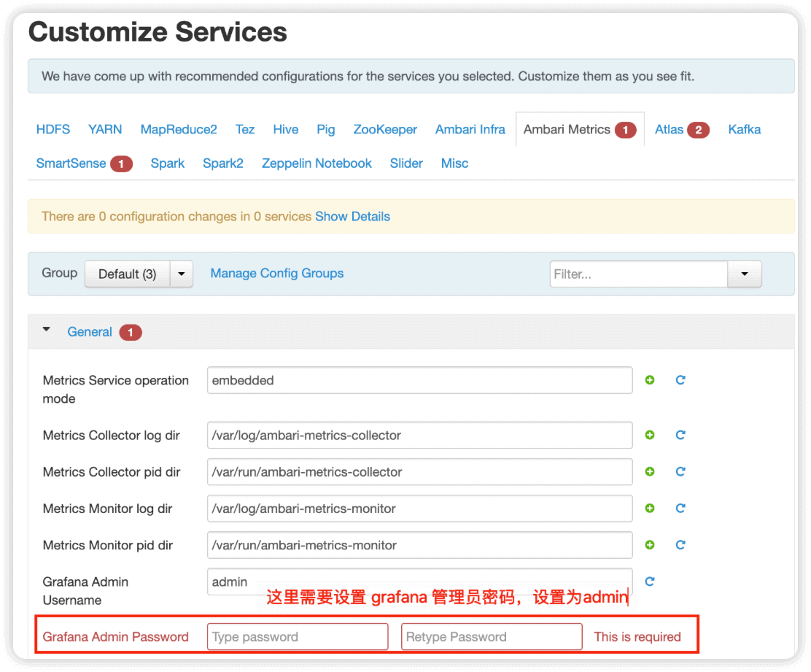
Task: Click the 'Metrics Monitor pid dir' label
Action: pyautogui.click(x=108, y=545)
